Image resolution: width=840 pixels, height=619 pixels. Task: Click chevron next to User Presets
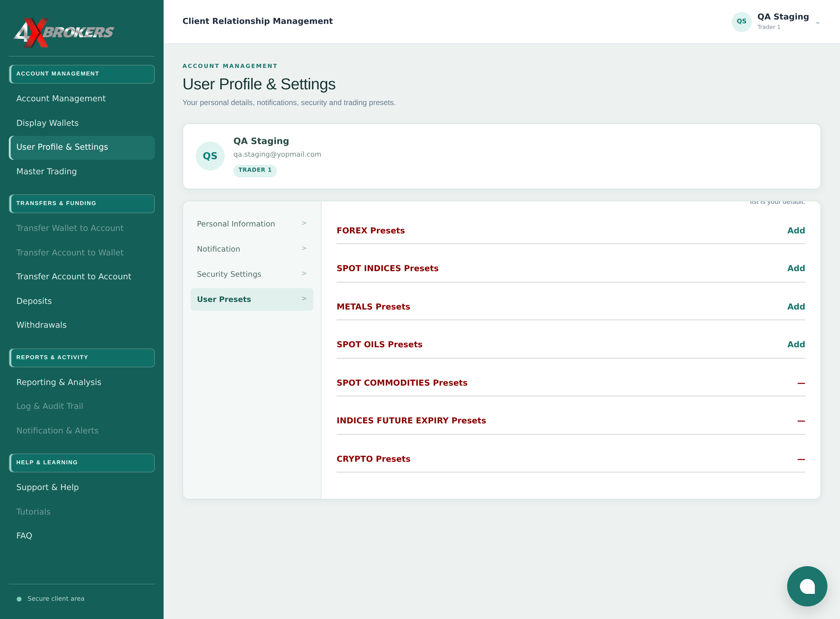click(x=304, y=298)
